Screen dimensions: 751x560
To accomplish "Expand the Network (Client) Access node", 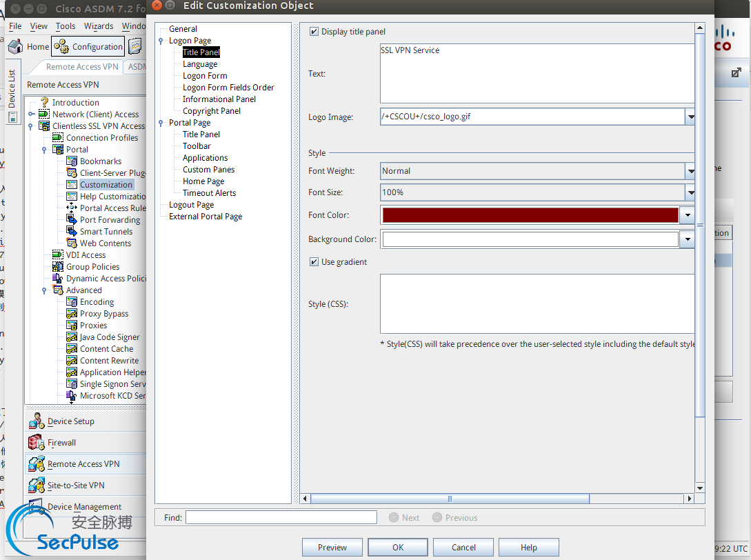I will pyautogui.click(x=31, y=114).
